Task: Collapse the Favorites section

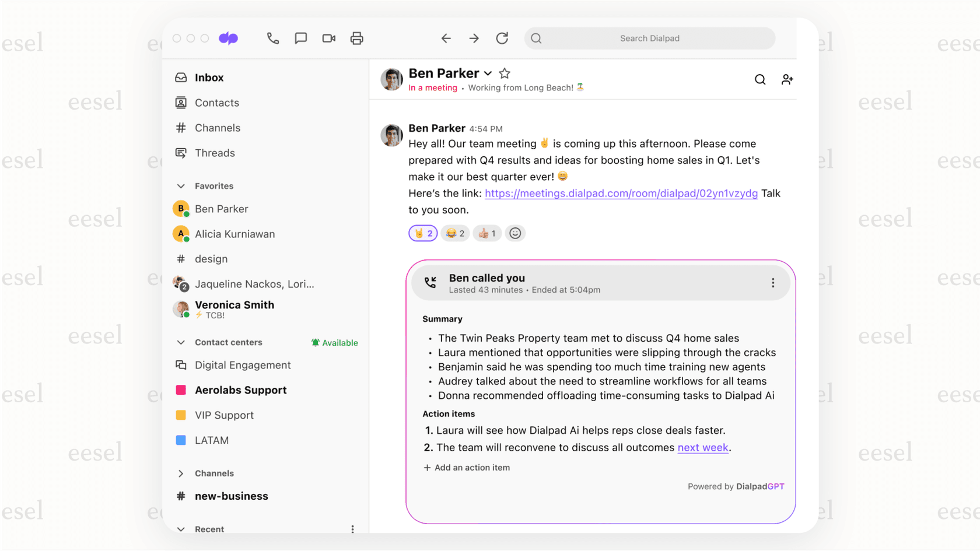Action: coord(181,185)
